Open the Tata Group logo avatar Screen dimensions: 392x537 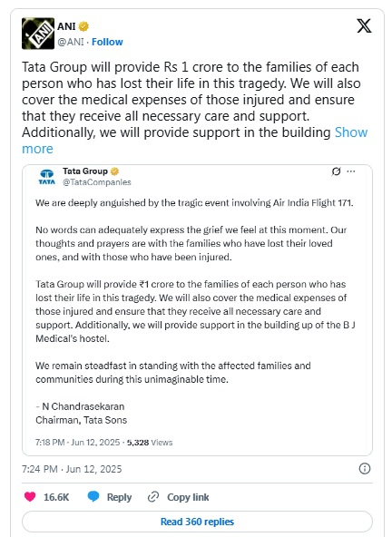[x=47, y=177]
